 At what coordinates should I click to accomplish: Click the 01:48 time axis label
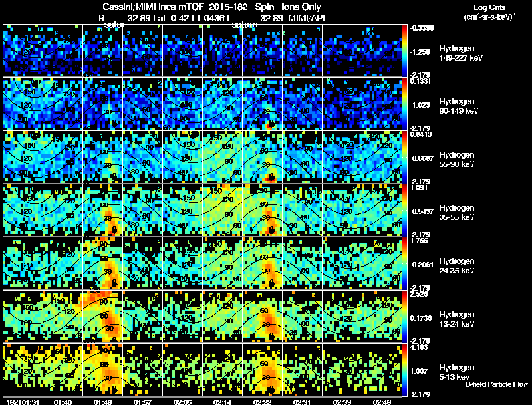tap(103, 402)
